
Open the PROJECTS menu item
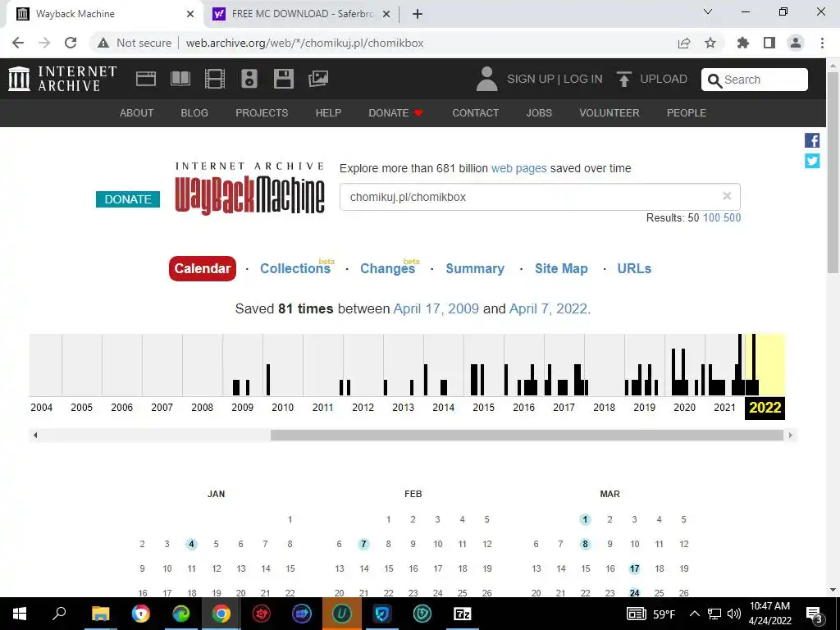click(x=262, y=113)
